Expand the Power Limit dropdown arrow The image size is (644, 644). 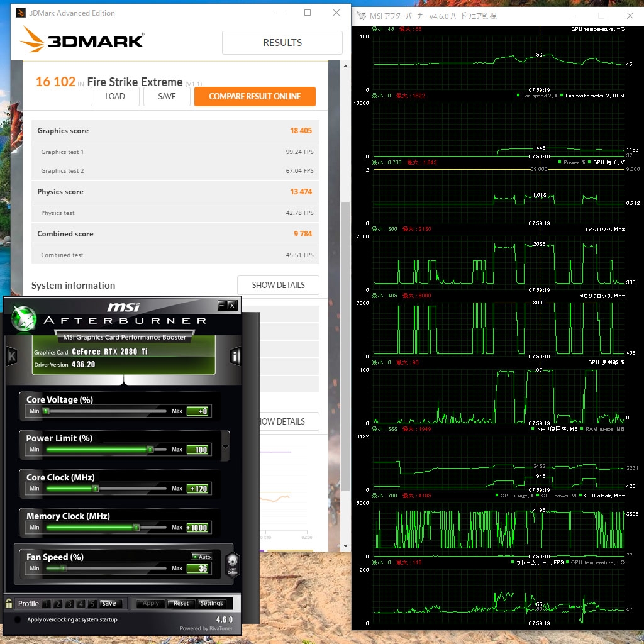click(x=226, y=447)
